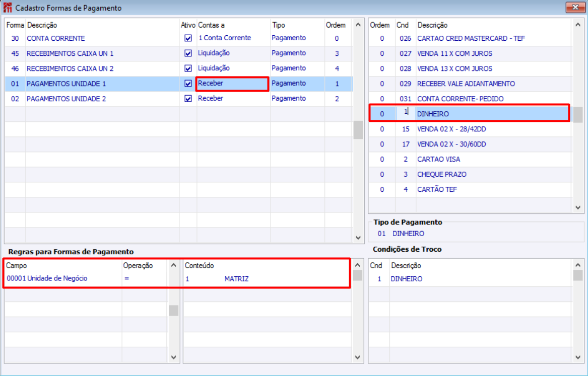Click Conteúdo column header

click(x=199, y=266)
